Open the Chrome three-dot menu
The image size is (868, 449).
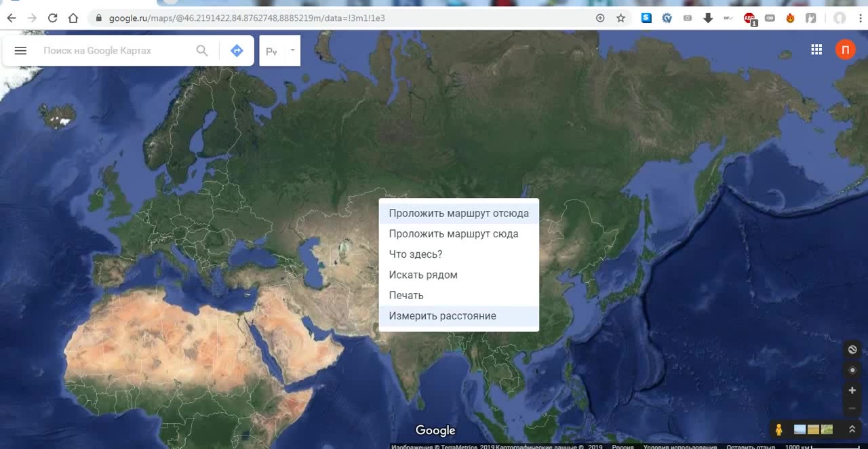coord(860,18)
